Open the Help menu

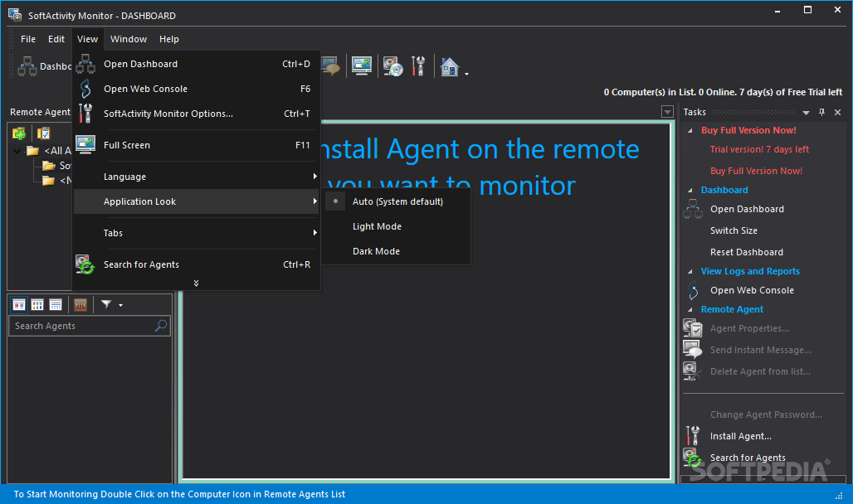pos(169,39)
